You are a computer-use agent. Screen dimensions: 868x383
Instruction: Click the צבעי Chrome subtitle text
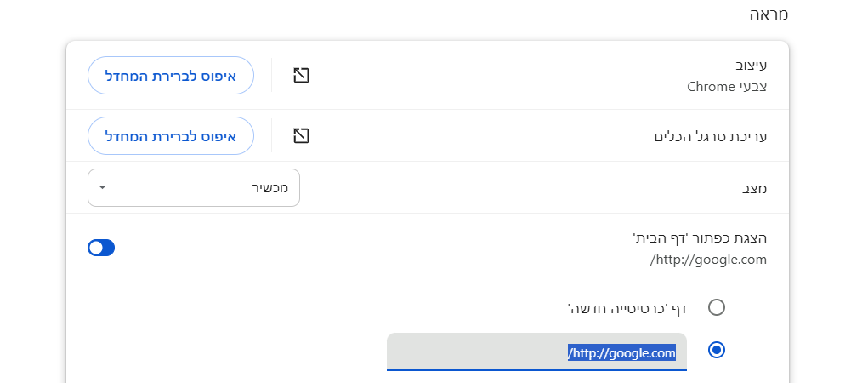(727, 86)
